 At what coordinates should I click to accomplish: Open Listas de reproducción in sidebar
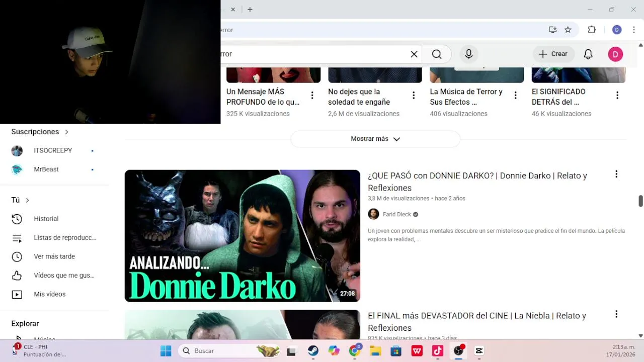54,238
